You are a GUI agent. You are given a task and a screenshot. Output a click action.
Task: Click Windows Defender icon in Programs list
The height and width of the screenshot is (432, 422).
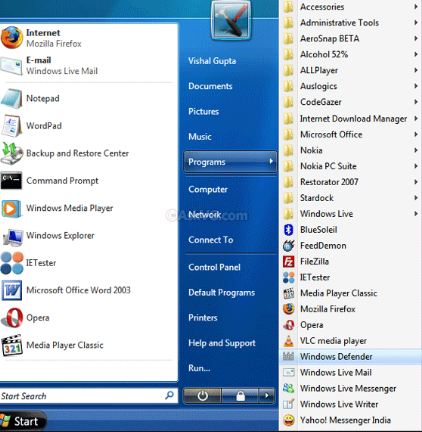[x=289, y=356]
